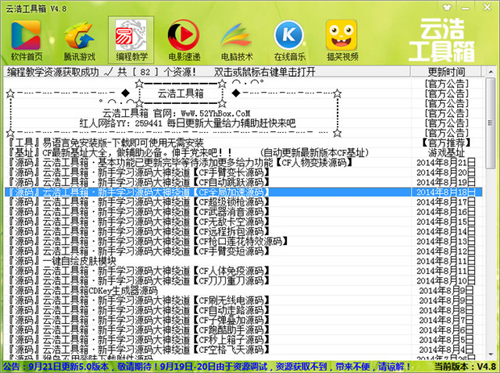The image size is (500, 373).
Task: Select row CF人体免疫源码
Action: coord(242,271)
